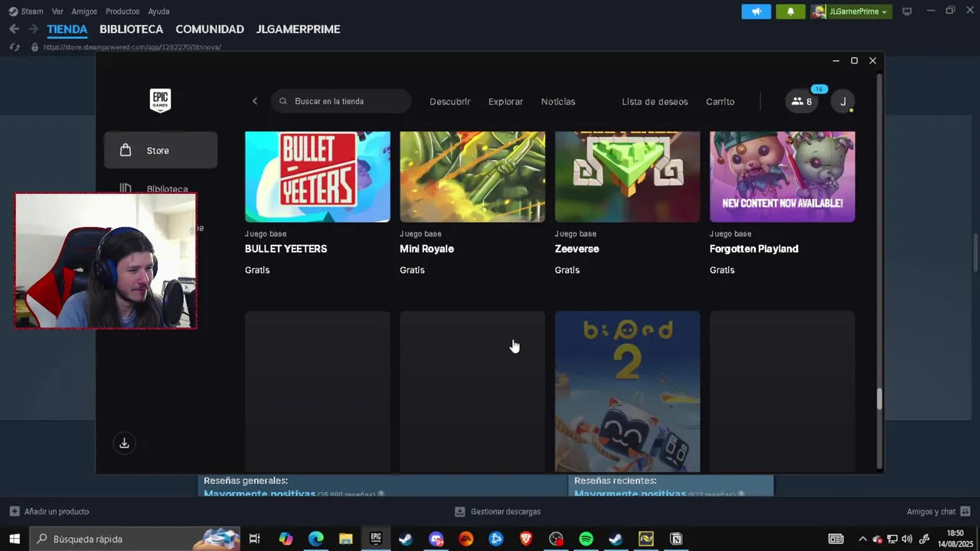
Task: Launch Brave browser from the taskbar
Action: click(x=526, y=539)
